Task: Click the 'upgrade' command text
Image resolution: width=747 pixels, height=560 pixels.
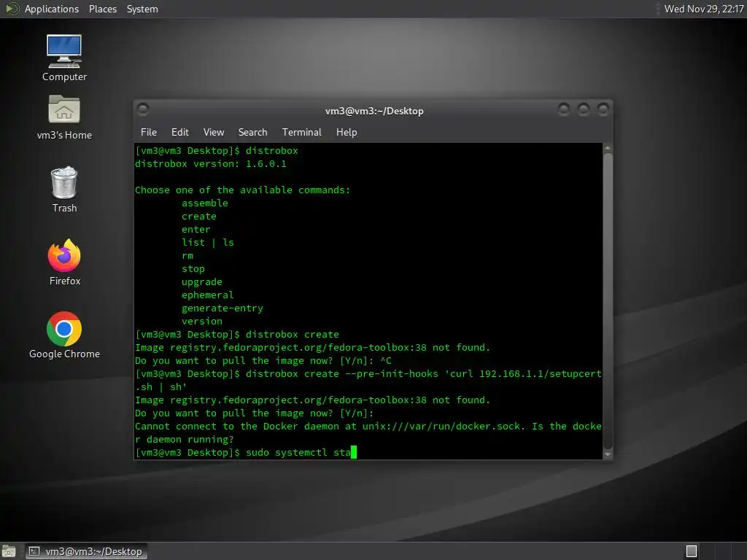Action: (x=202, y=282)
